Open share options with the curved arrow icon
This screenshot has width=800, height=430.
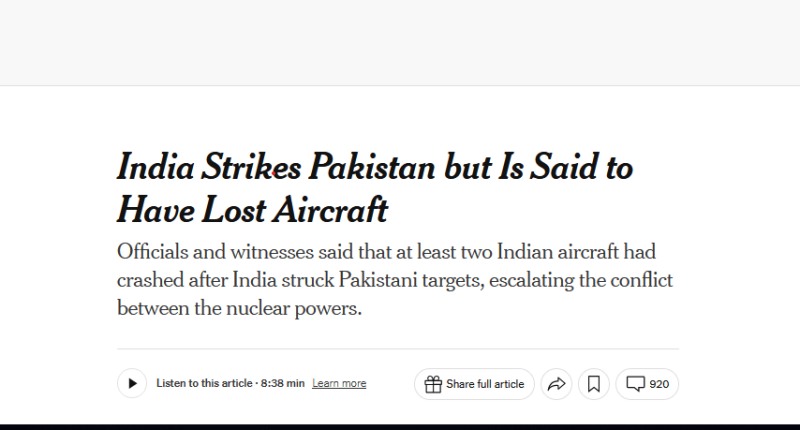click(557, 384)
